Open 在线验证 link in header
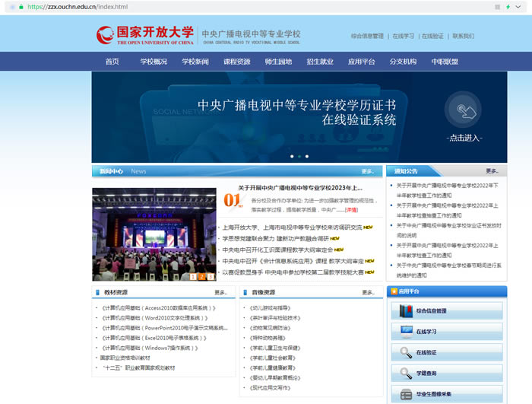 (x=432, y=36)
